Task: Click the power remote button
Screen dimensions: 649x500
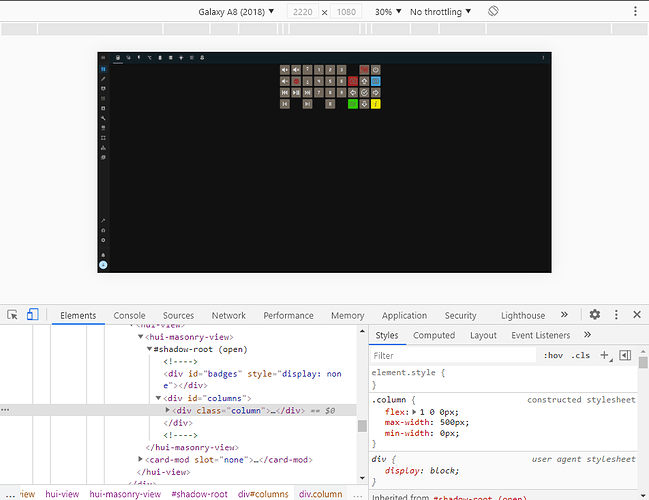Action: tap(375, 70)
